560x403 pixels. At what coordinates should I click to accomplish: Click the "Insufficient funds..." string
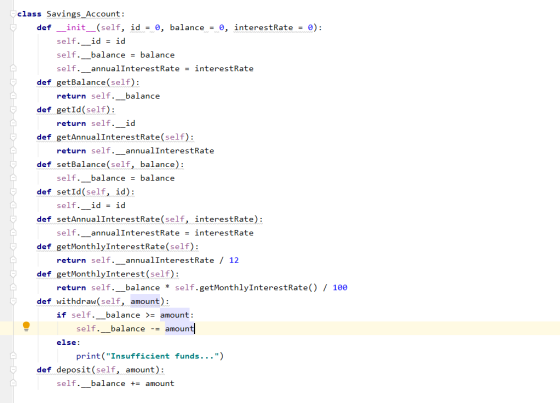(162, 356)
